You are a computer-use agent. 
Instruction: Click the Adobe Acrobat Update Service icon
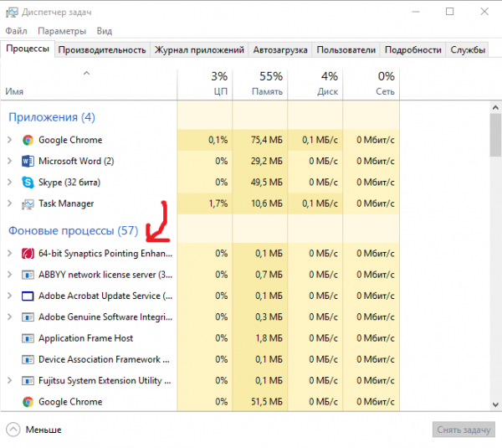point(28,296)
